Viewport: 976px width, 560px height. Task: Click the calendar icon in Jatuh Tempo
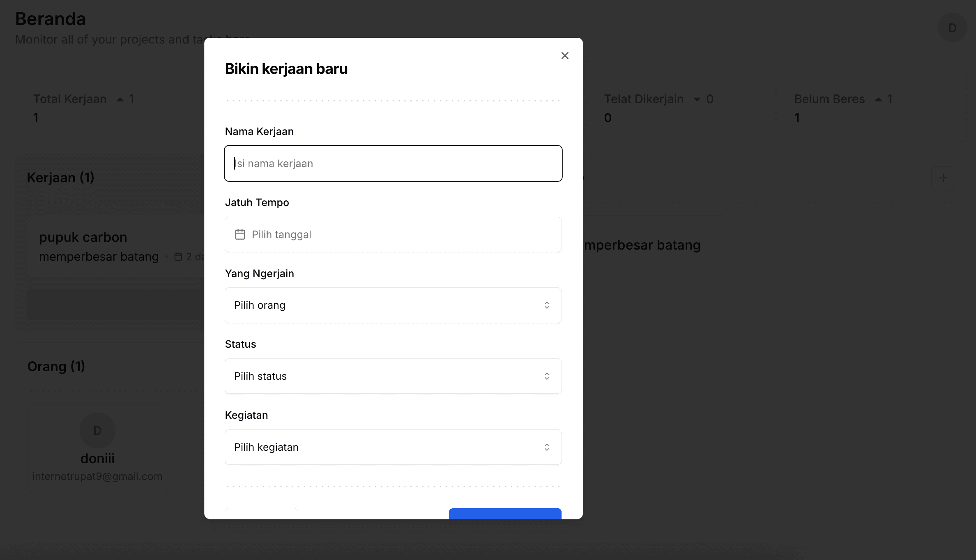point(240,234)
